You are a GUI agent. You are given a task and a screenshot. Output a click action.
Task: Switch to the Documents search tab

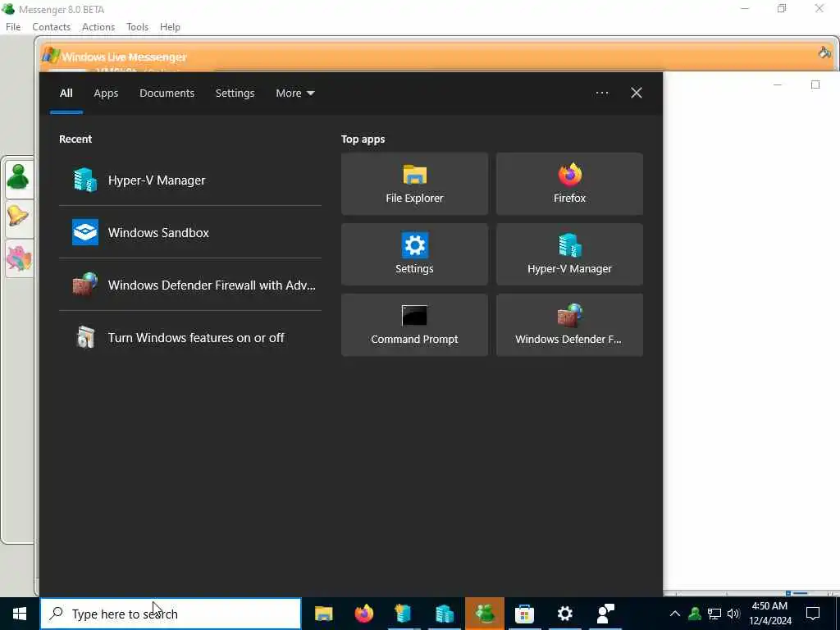(167, 94)
